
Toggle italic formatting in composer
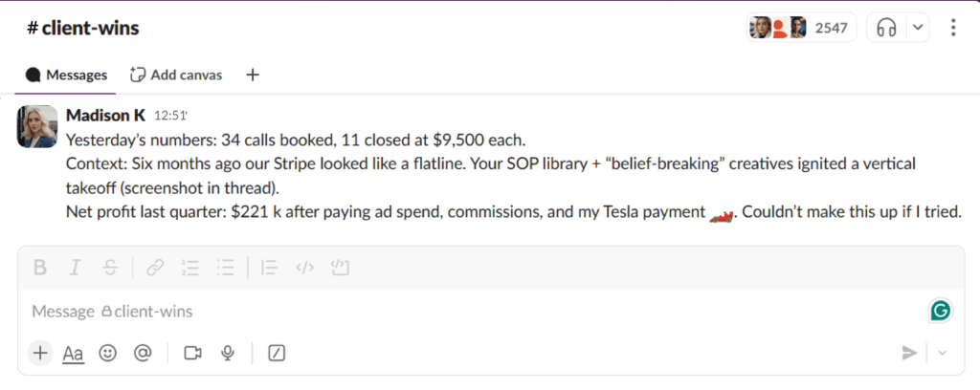tap(75, 268)
